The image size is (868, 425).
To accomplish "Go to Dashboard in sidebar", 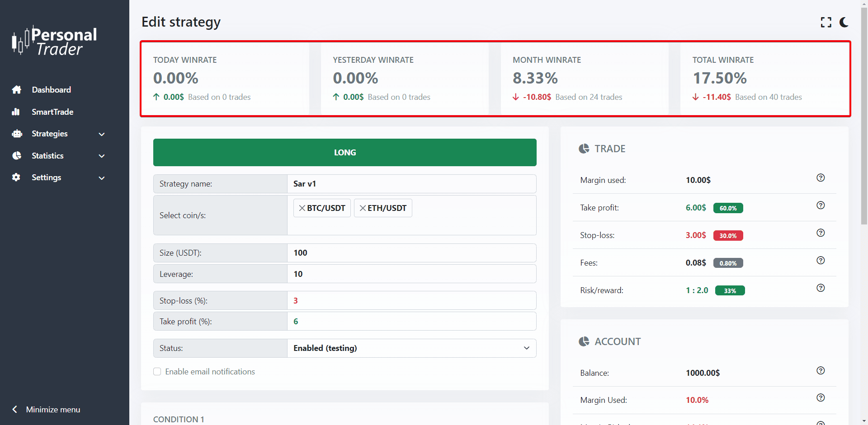I will click(51, 90).
